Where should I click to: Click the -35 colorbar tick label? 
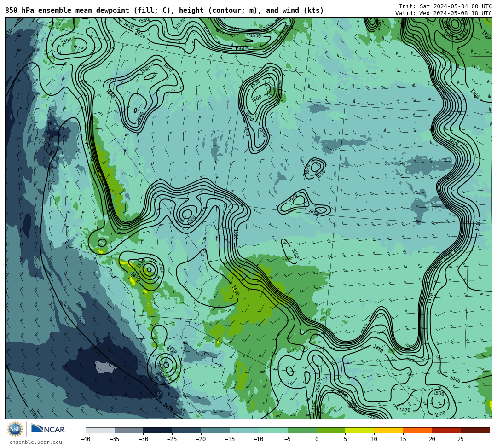[x=115, y=439]
